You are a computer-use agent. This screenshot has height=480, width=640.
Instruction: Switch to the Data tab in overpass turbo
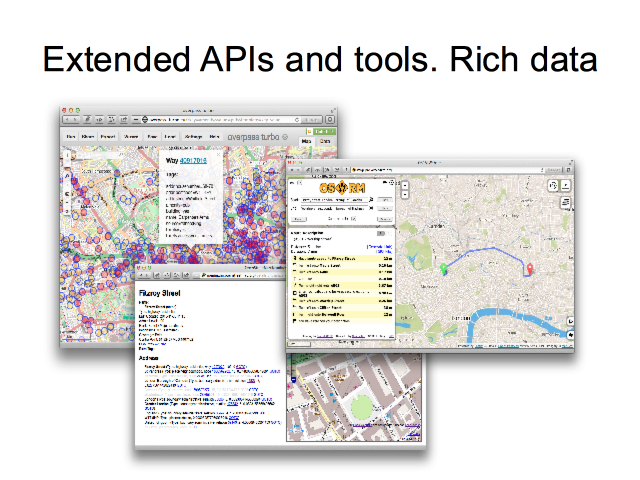coord(325,141)
